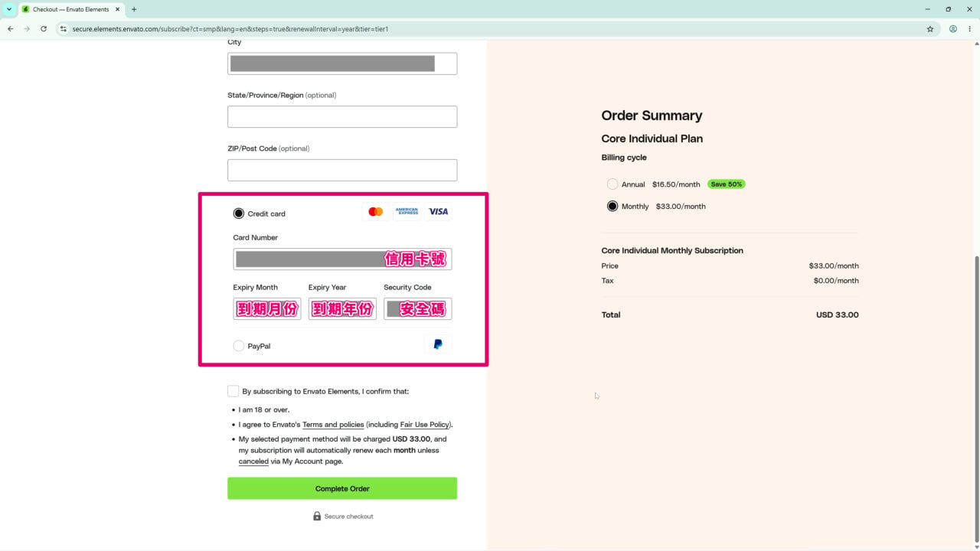Click the Visa logo icon

pos(438,211)
